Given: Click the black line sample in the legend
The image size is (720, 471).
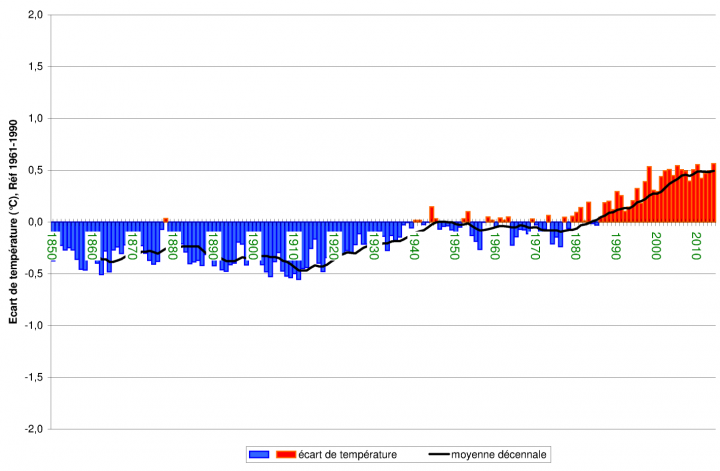Looking at the screenshot, I should [439, 454].
